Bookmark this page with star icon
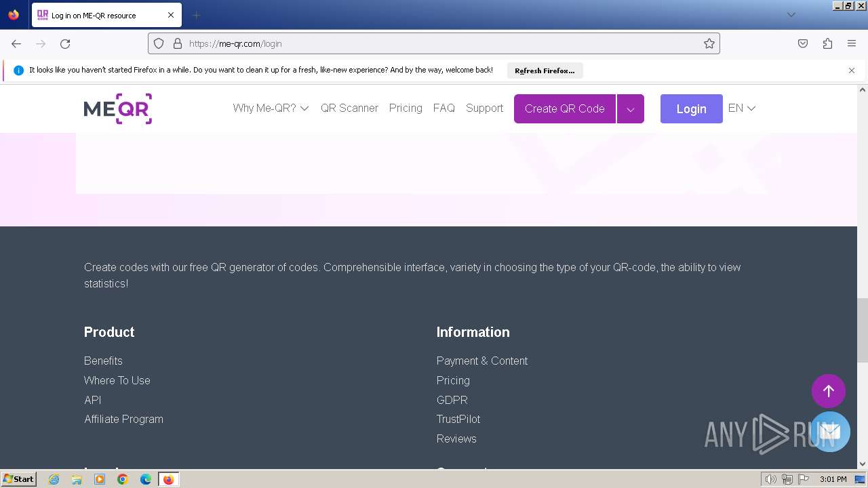The width and height of the screenshot is (868, 488). coord(709,43)
